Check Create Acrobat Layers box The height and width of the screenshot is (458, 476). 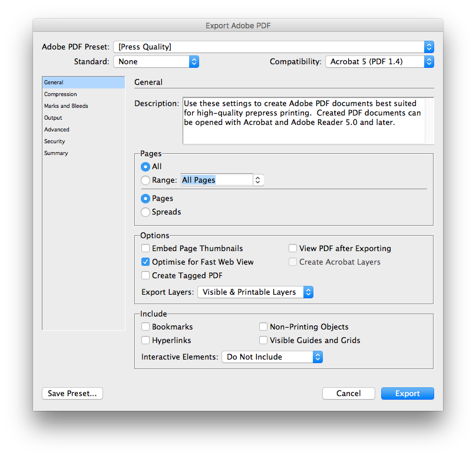(x=293, y=262)
